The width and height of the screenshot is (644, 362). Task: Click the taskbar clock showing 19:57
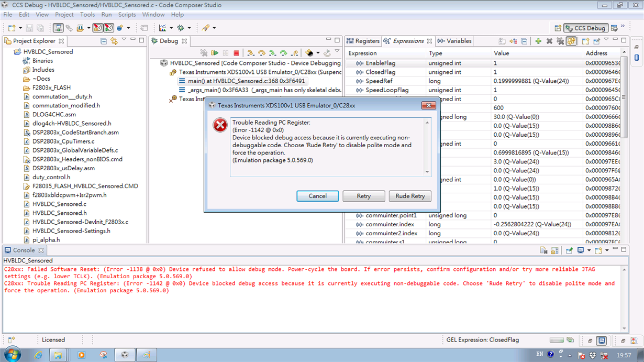(624, 355)
